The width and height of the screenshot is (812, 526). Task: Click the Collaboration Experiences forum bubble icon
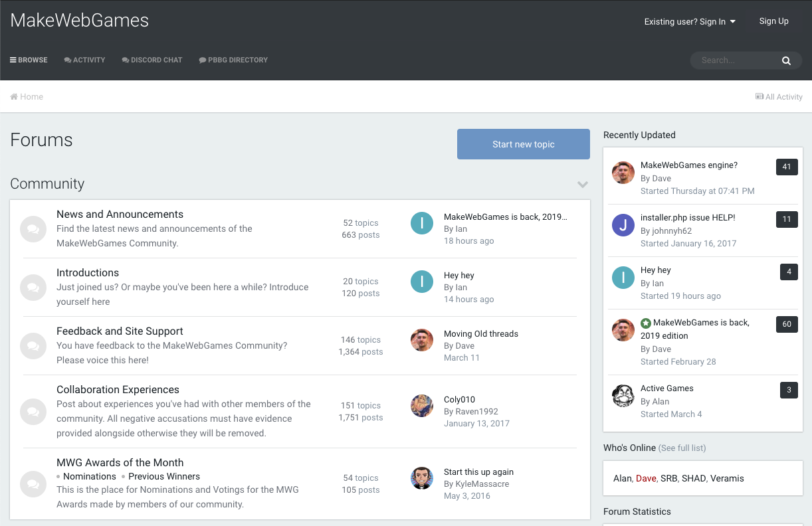pyautogui.click(x=33, y=412)
